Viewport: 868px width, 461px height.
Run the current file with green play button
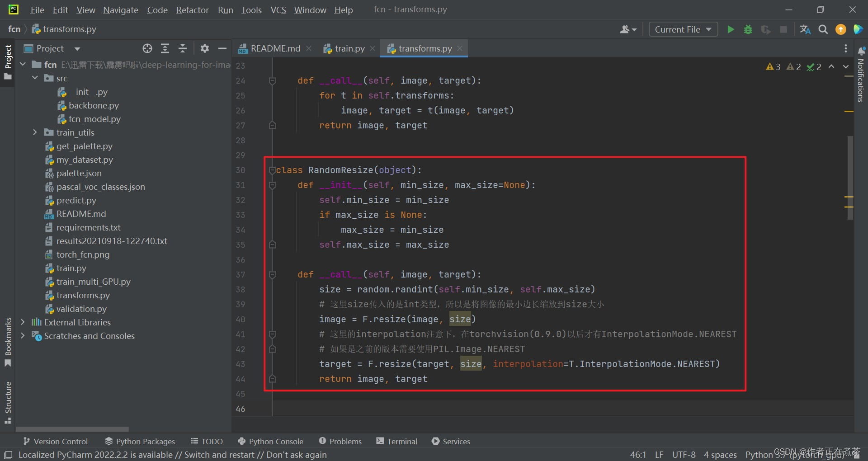pyautogui.click(x=731, y=29)
